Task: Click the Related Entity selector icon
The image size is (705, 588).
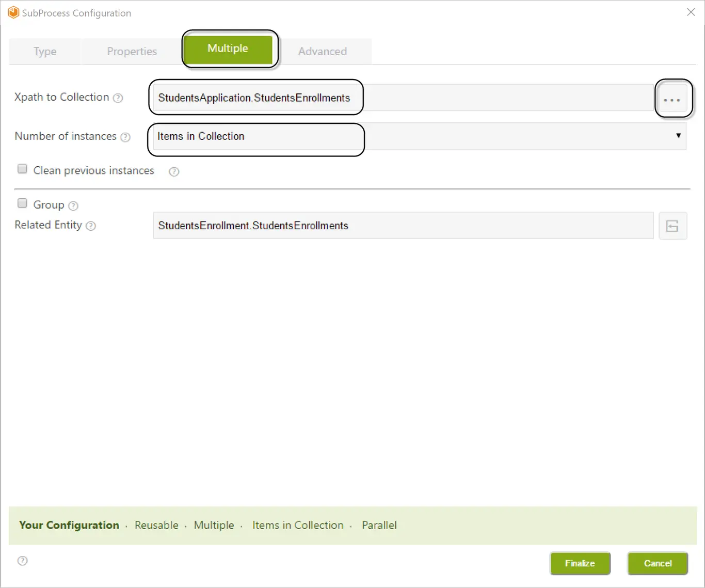Action: [x=672, y=226]
